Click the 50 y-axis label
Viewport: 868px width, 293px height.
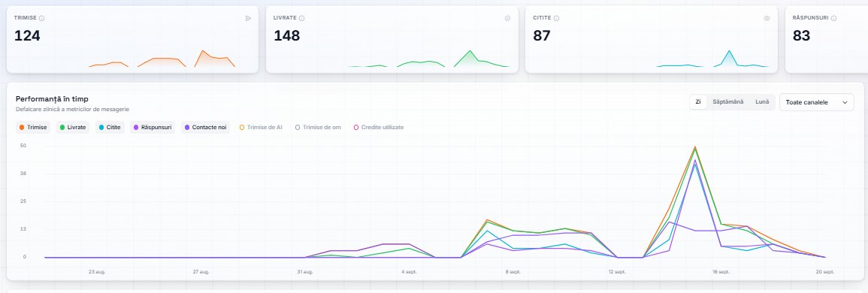click(x=23, y=146)
